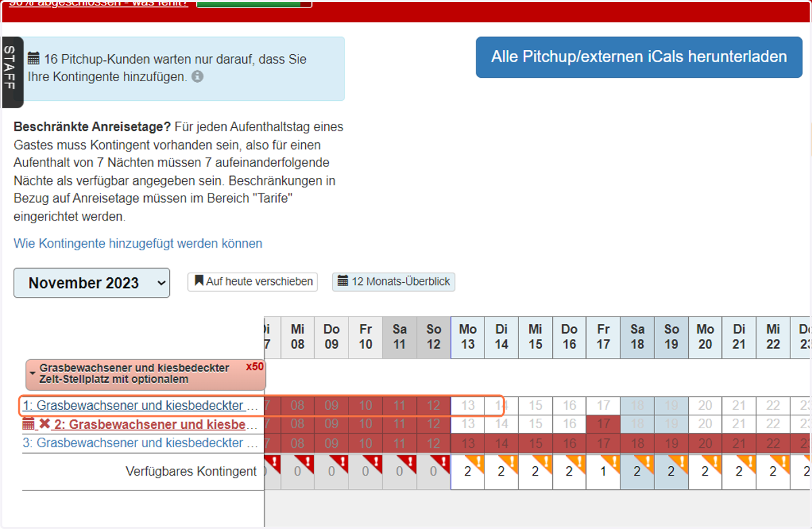812x529 pixels.
Task: Click red day 14 cell in pitch 3 row
Action: (501, 443)
